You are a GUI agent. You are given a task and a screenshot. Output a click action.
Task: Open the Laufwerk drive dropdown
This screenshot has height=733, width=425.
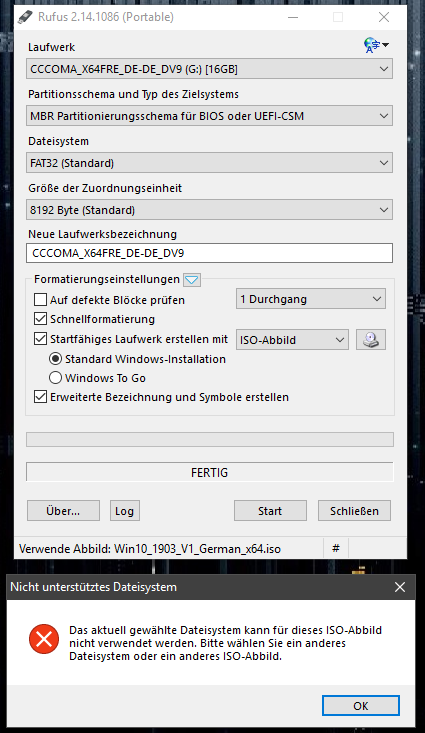tap(209, 69)
